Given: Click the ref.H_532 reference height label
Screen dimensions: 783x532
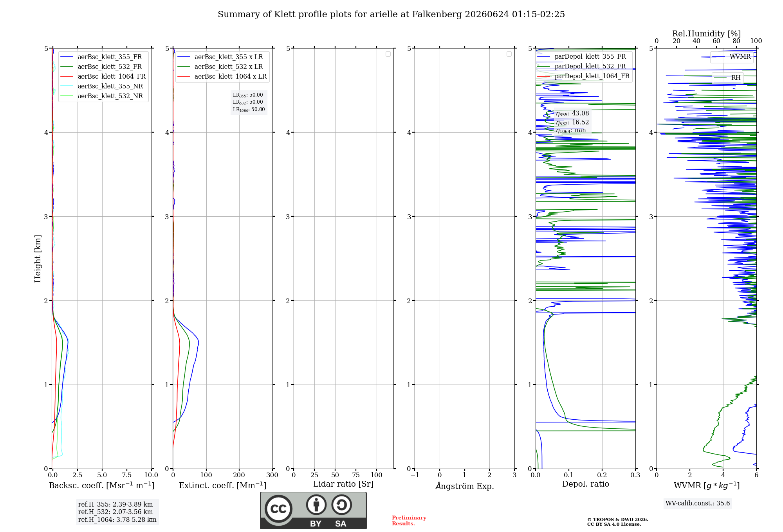Looking at the screenshot, I should pos(115,512).
